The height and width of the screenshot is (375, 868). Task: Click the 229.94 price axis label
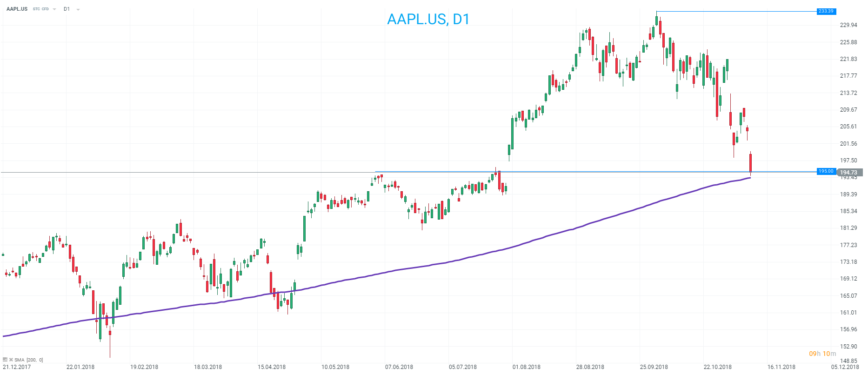tap(848, 25)
